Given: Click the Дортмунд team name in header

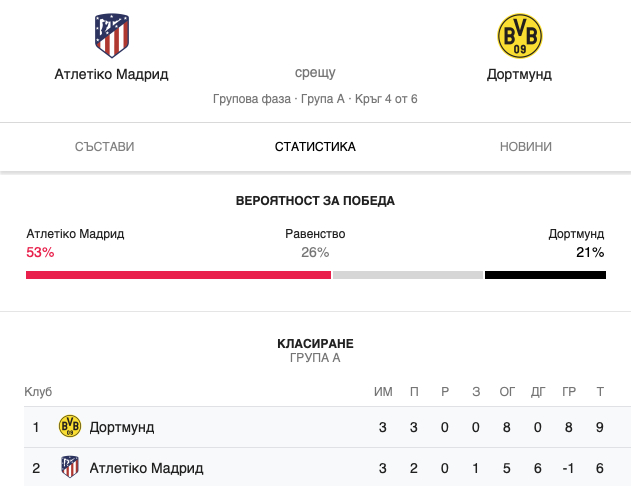Looking at the screenshot, I should tap(519, 74).
